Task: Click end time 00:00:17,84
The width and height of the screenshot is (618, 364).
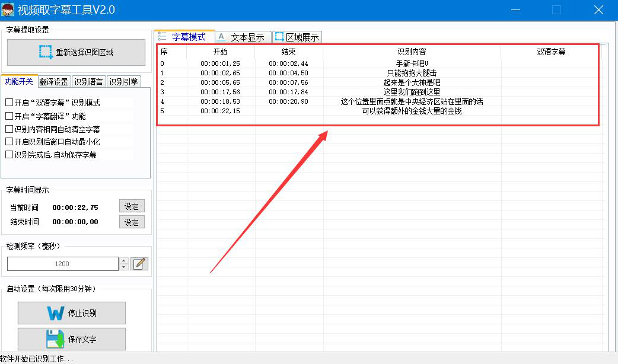Action: [x=288, y=92]
